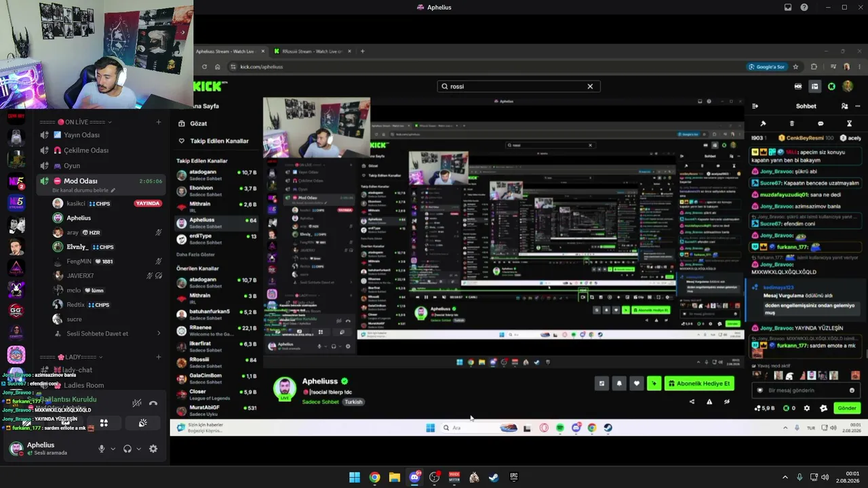Screen dimensions: 868x488
Task: Click the Google'a Sor button
Action: point(767,67)
